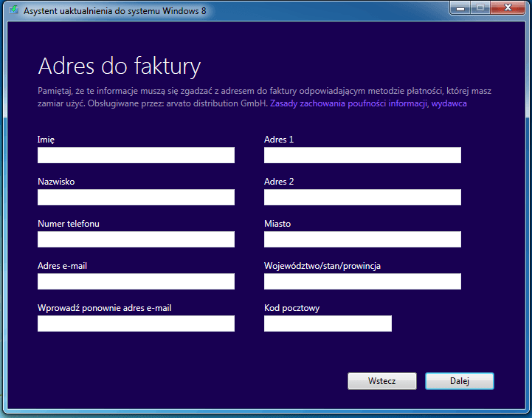This screenshot has width=532, height=418.
Task: Click the Adres e-mail input box
Action: coord(136,281)
